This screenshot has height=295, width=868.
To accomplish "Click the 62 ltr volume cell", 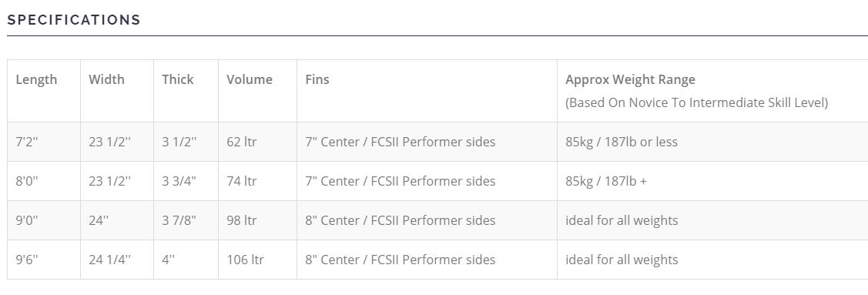I will [257, 142].
